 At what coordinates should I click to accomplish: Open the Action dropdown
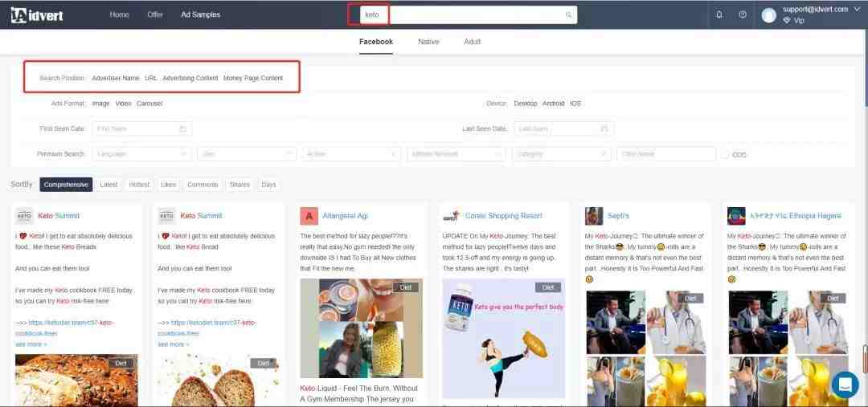(x=351, y=154)
